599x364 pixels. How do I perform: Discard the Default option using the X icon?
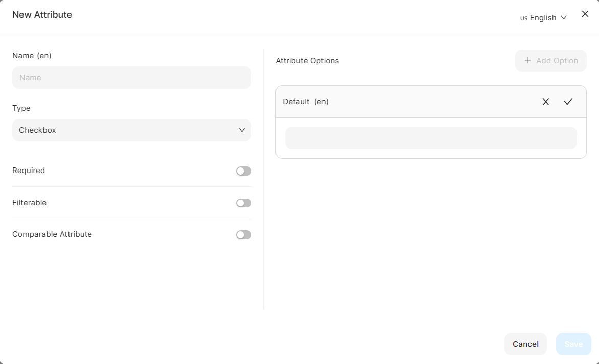(546, 102)
